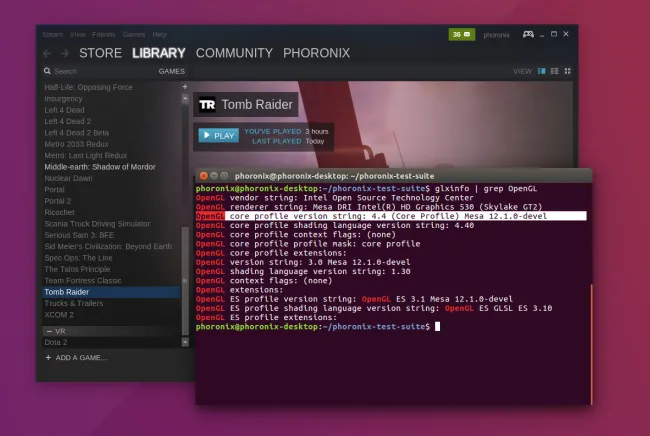
Task: Select Serious Sam 3: BFE
Action: 79,235
